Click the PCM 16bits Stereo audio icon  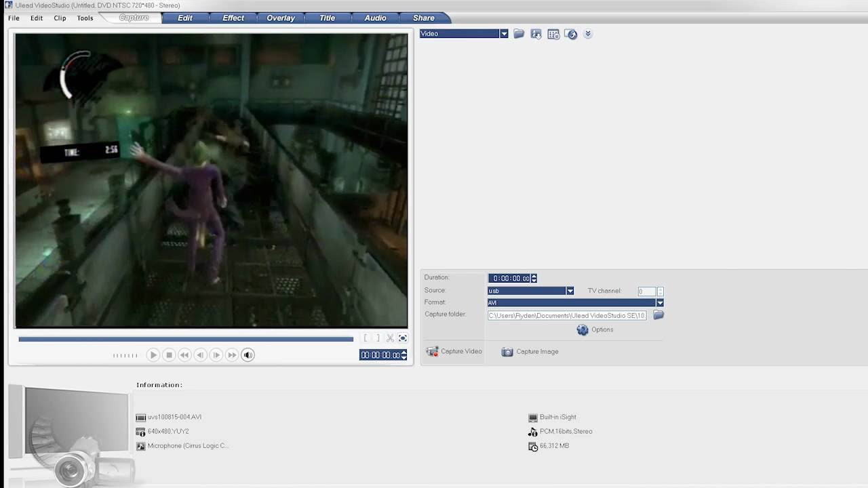coord(533,432)
